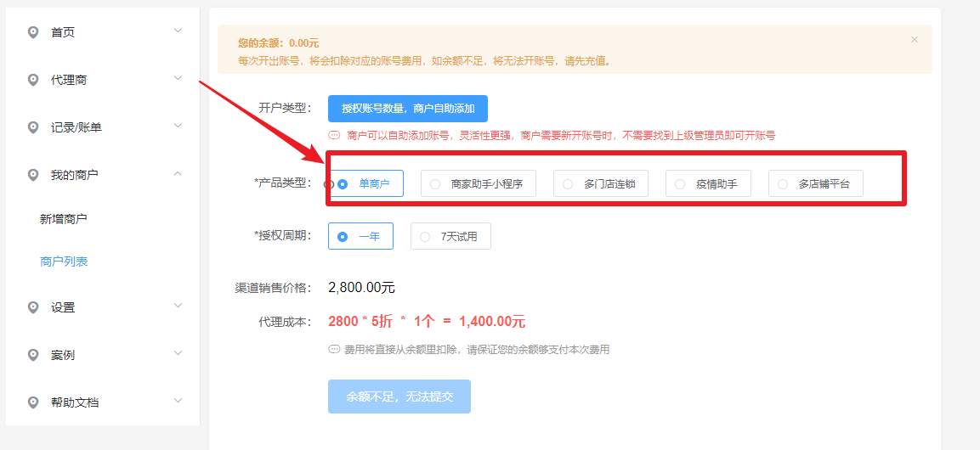Click the 我的商户 sidebar menu
This screenshot has width=980, height=450.
tap(103, 175)
